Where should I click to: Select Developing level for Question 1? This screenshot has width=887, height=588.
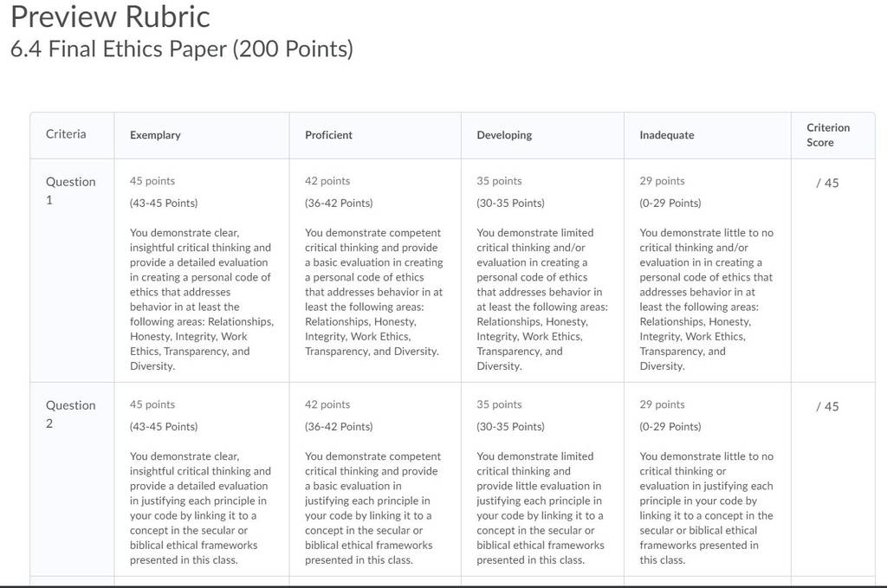click(542, 270)
